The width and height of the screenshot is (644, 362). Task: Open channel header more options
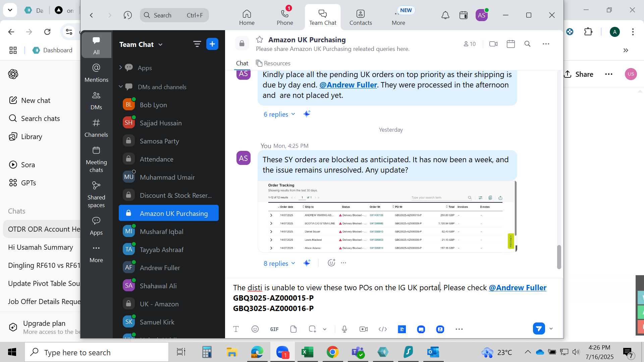pyautogui.click(x=546, y=44)
